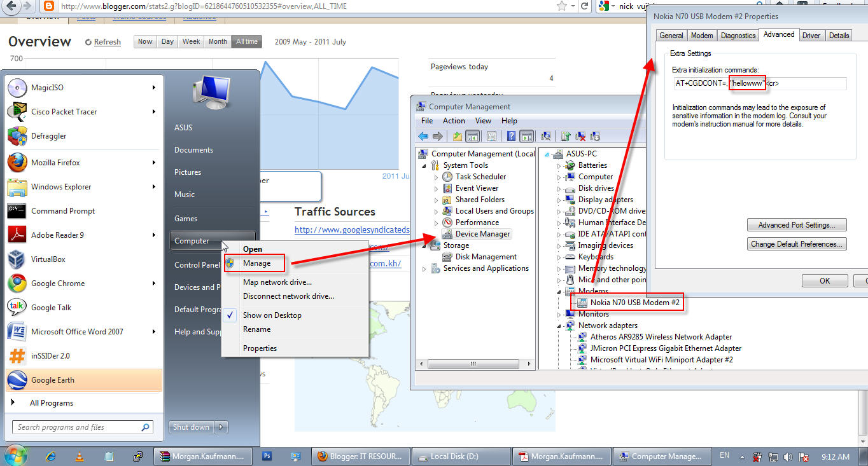Switch to the Modem tab in Properties
Screen dimensions: 868x466
[702, 36]
